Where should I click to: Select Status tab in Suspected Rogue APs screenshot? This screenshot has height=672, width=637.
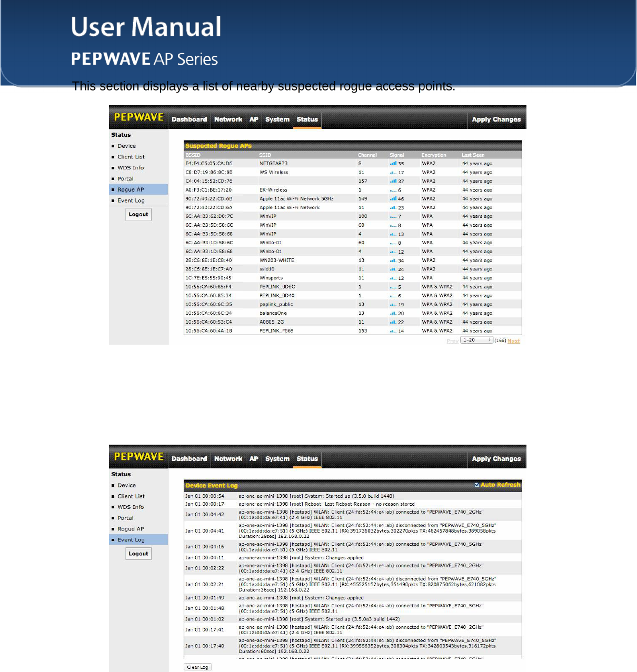coord(307,119)
